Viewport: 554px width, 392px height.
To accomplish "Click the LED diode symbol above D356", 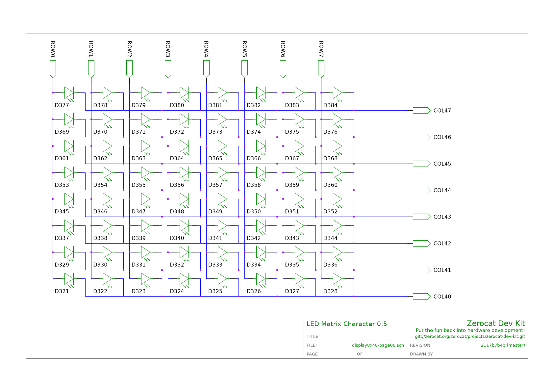I will pos(184,173).
